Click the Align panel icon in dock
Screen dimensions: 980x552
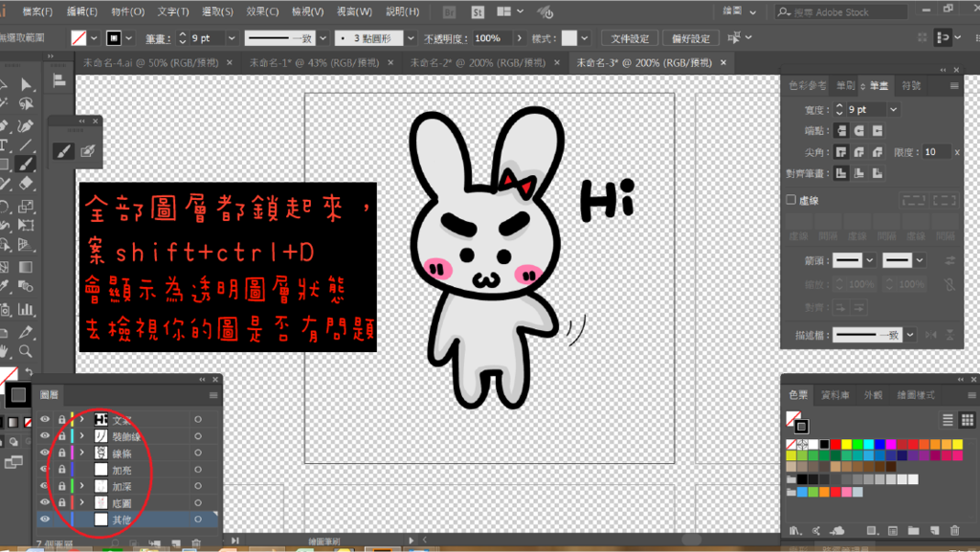click(x=59, y=80)
